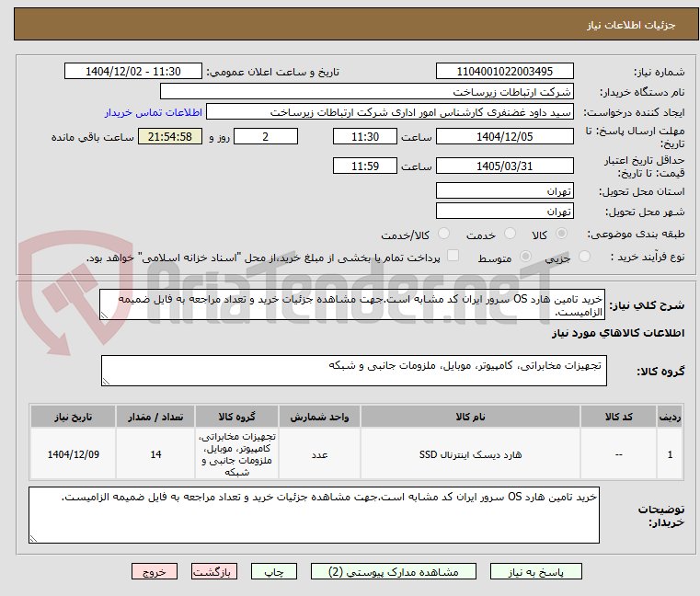This screenshot has width=700, height=596.
Task: Click the خروج exit button
Action: coord(154,571)
